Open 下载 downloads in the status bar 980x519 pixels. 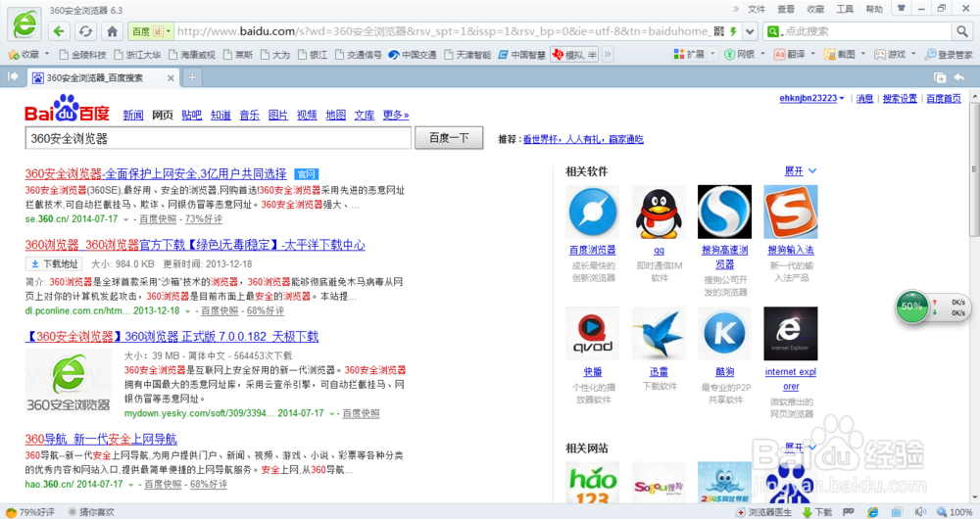tap(817, 512)
